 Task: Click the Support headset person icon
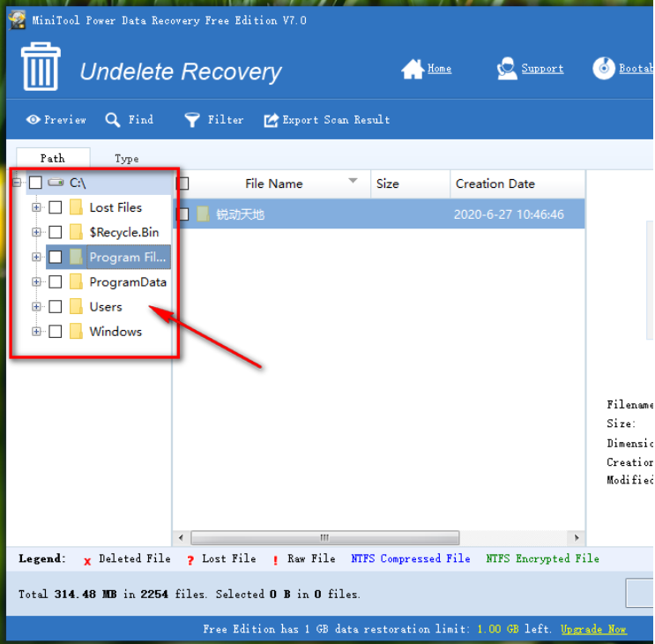tap(507, 68)
